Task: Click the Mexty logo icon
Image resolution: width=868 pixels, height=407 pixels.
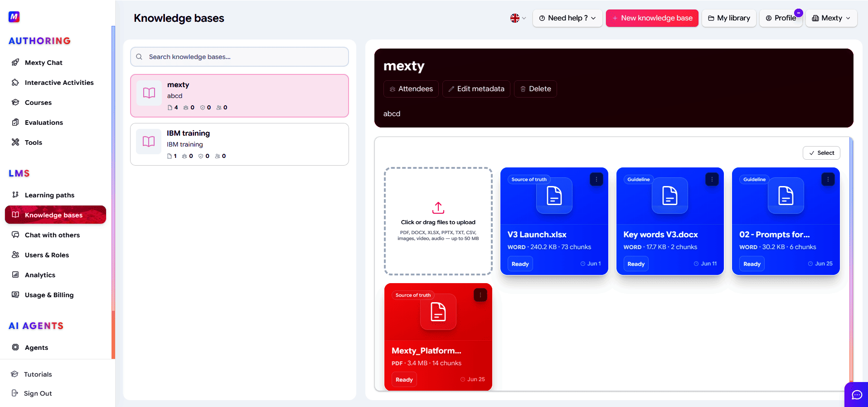Action: click(x=14, y=17)
